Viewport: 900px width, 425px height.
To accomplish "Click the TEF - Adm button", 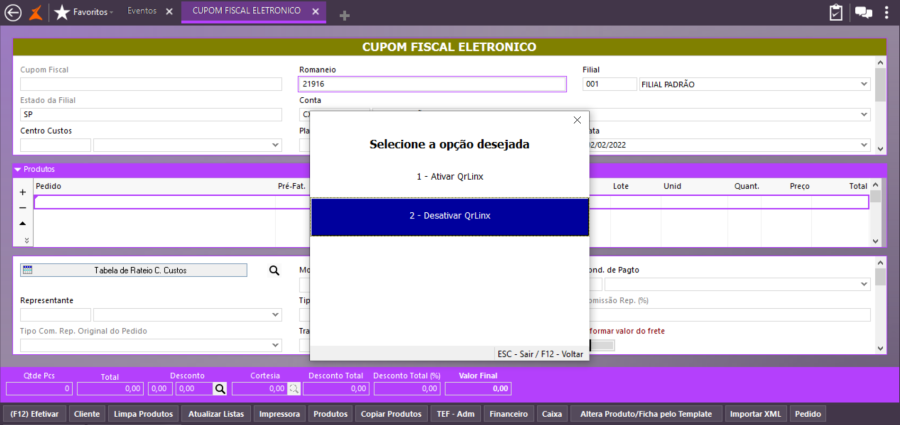I will click(x=456, y=414).
